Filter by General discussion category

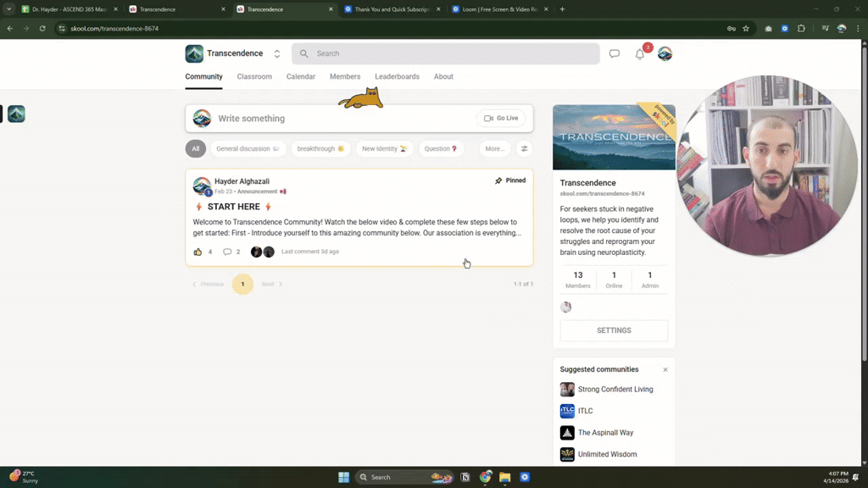coord(248,148)
